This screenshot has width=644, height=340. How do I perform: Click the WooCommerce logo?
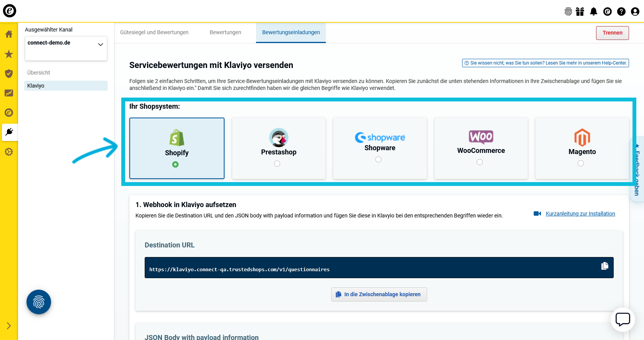pos(481,137)
